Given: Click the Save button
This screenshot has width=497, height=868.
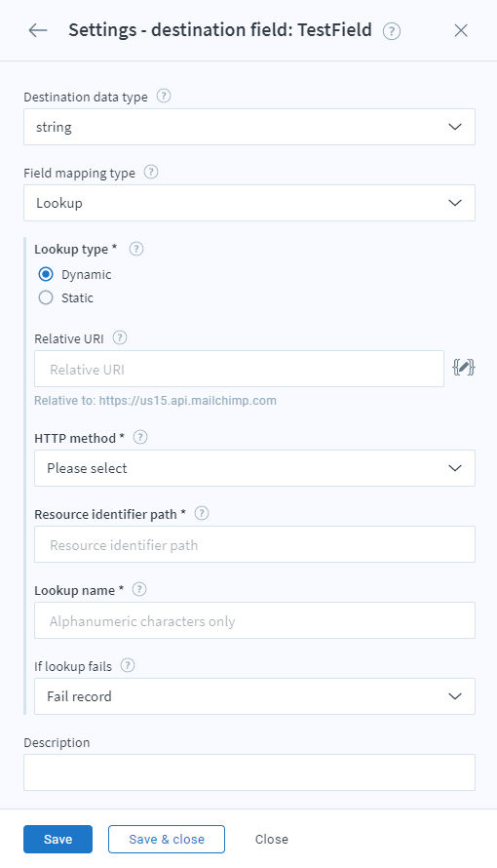Looking at the screenshot, I should 58,839.
